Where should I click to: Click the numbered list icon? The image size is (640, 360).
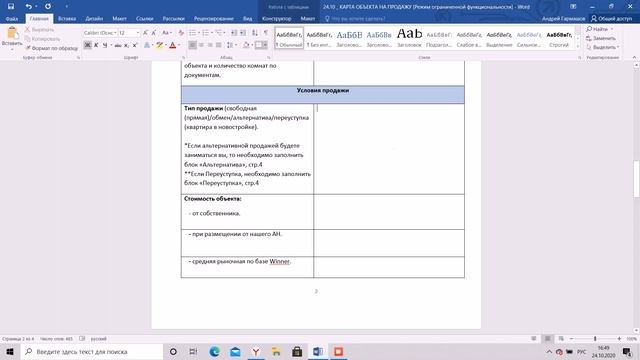tap(206, 33)
